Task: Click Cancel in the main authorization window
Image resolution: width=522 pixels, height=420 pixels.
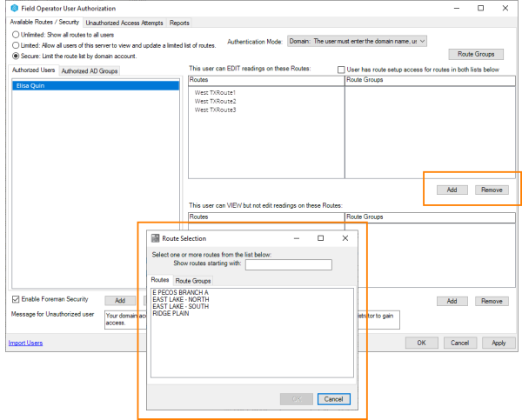Action: coord(460,343)
